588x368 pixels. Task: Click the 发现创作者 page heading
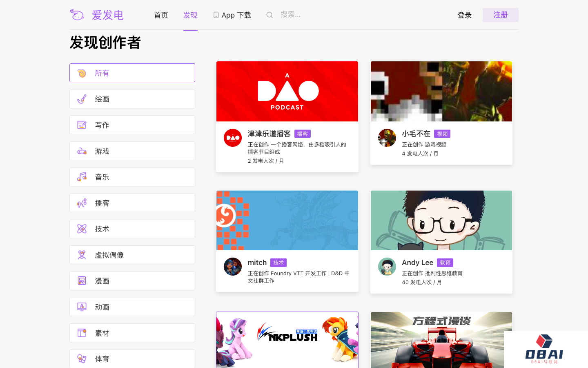tap(105, 42)
